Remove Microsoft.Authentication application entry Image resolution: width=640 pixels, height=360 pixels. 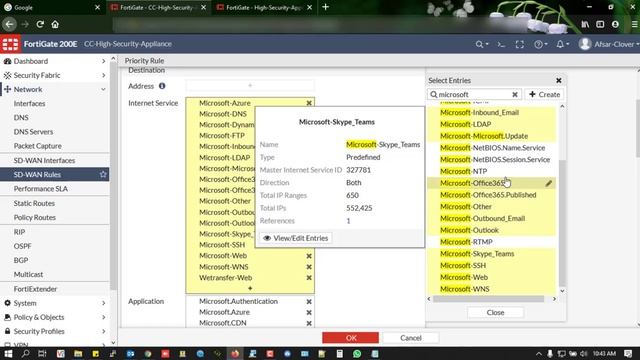(x=309, y=302)
